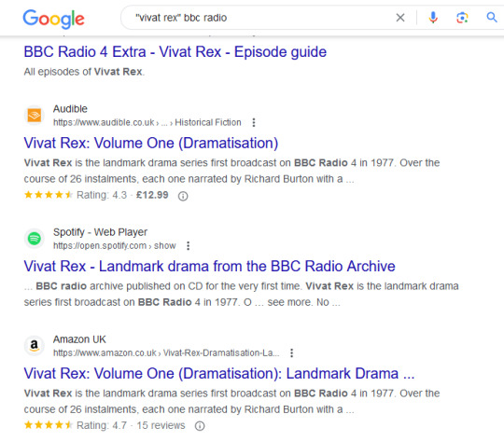Click the Spotify - Web Player site name
This screenshot has height=442, width=504.
[100, 232]
